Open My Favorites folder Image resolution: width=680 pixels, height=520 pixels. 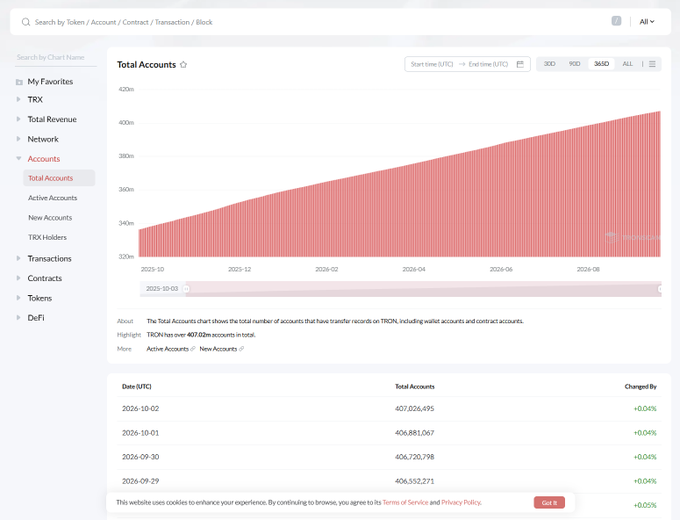(x=50, y=82)
